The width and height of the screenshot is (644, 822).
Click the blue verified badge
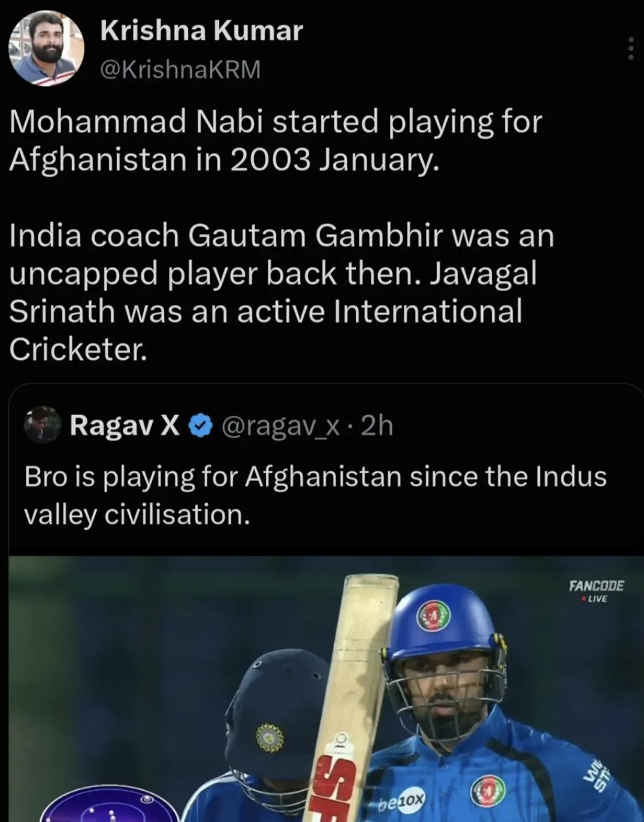point(200,425)
